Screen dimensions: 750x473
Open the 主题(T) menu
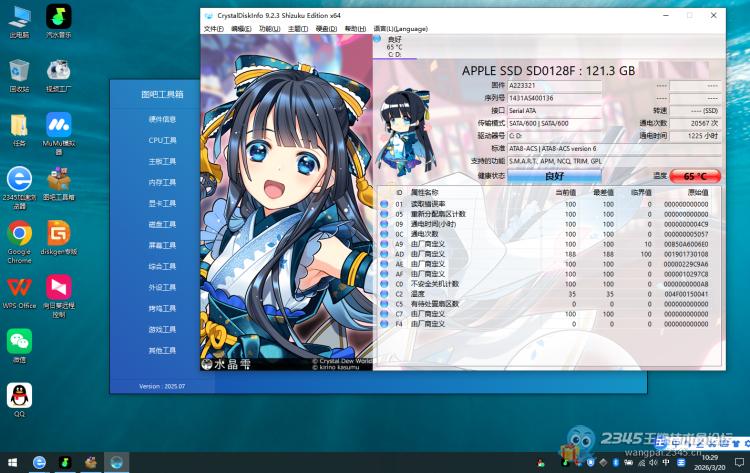(297, 29)
